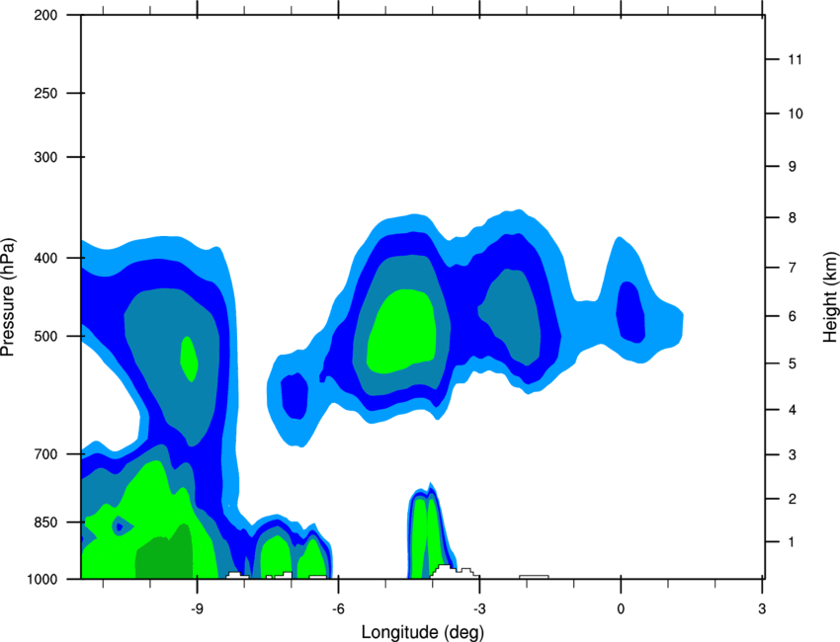Viewport: 840px width, 642px height.
Task: Click the -3 longitude tick label
Action: 479,608
